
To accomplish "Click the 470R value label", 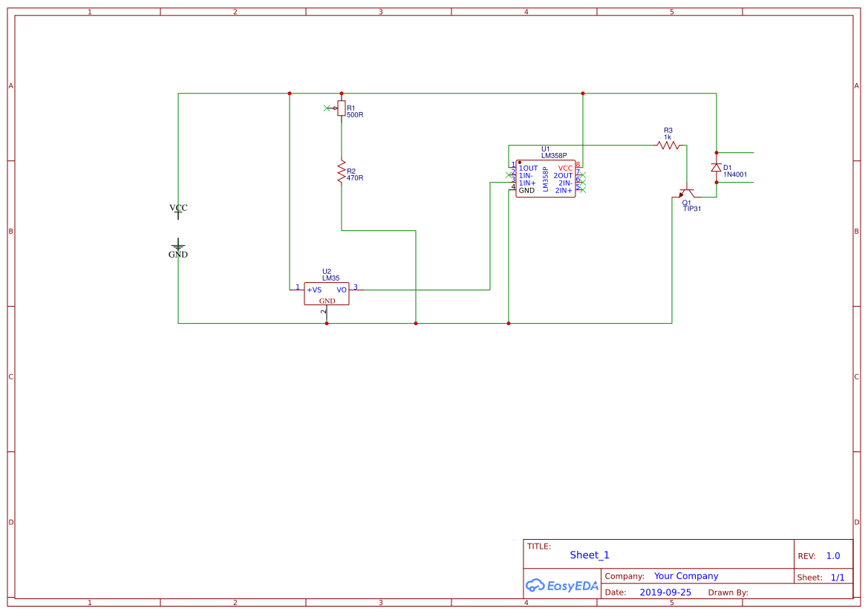I will pyautogui.click(x=355, y=178).
